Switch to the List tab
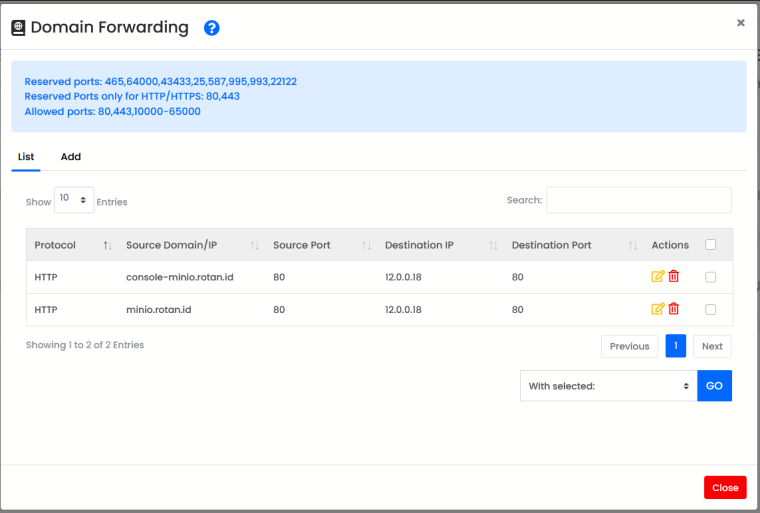Image resolution: width=760 pixels, height=513 pixels. point(26,157)
